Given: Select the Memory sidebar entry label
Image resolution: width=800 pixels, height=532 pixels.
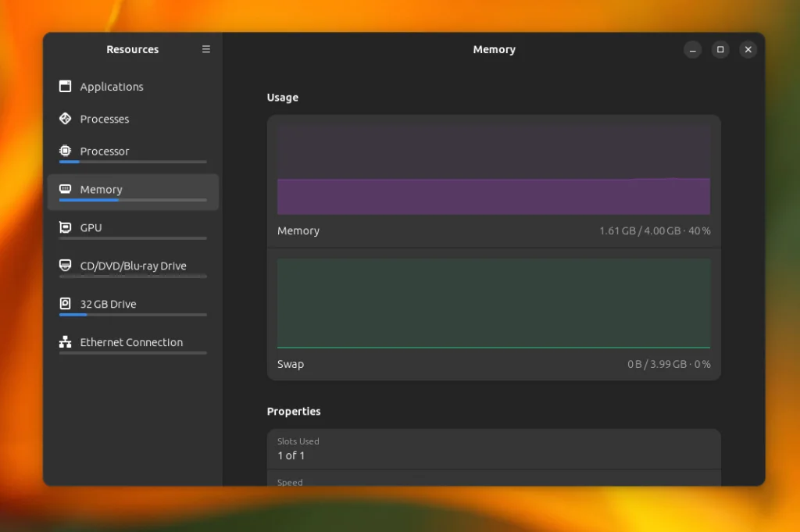Looking at the screenshot, I should tap(101, 189).
